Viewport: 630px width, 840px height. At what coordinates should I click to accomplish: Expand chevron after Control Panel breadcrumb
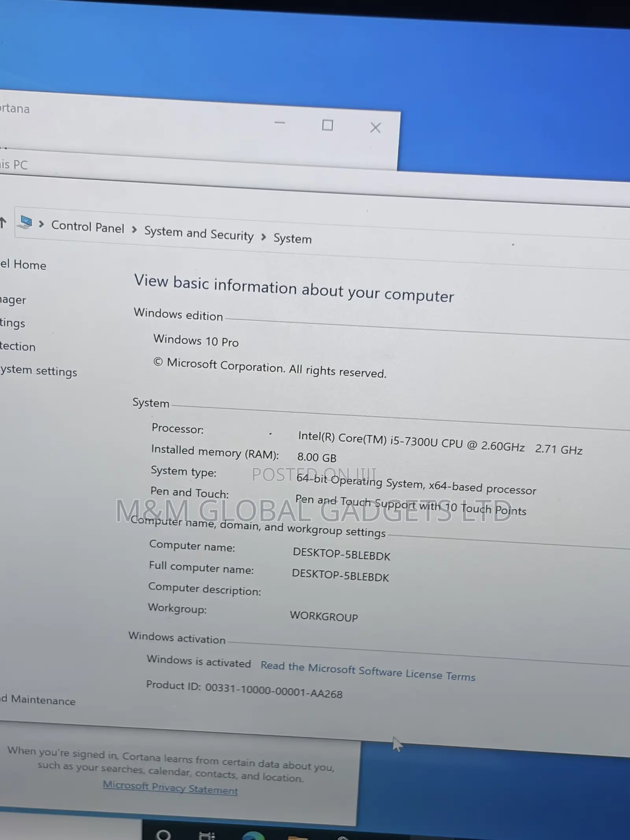[134, 229]
